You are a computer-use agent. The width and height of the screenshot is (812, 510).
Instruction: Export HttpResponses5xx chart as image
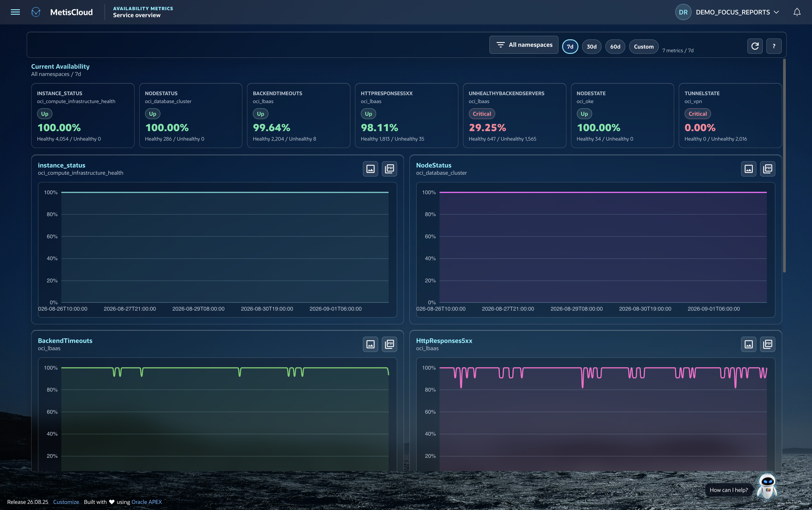[x=748, y=344]
